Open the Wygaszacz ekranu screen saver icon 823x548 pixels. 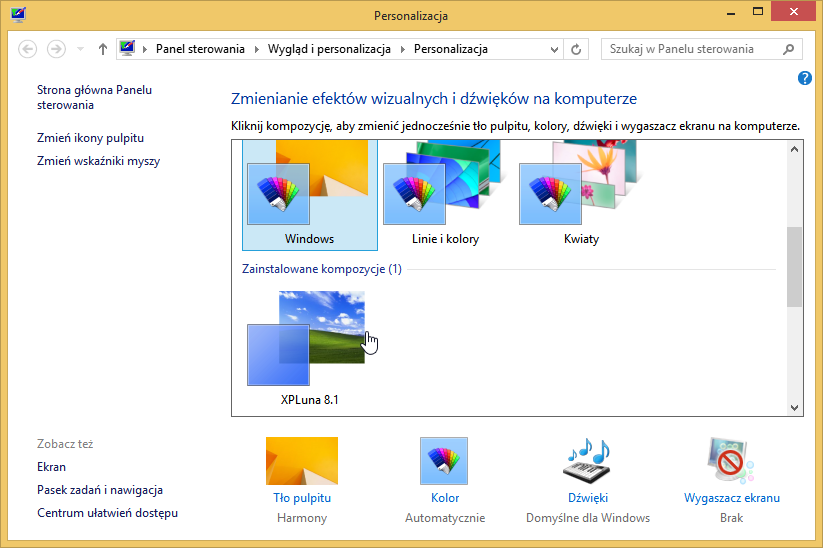[x=731, y=460]
